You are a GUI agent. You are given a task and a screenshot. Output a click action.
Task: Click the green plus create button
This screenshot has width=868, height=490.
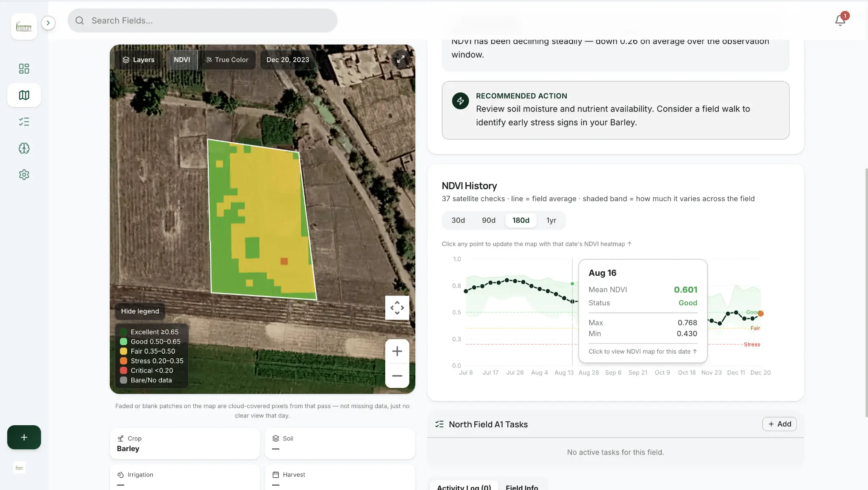(x=24, y=437)
